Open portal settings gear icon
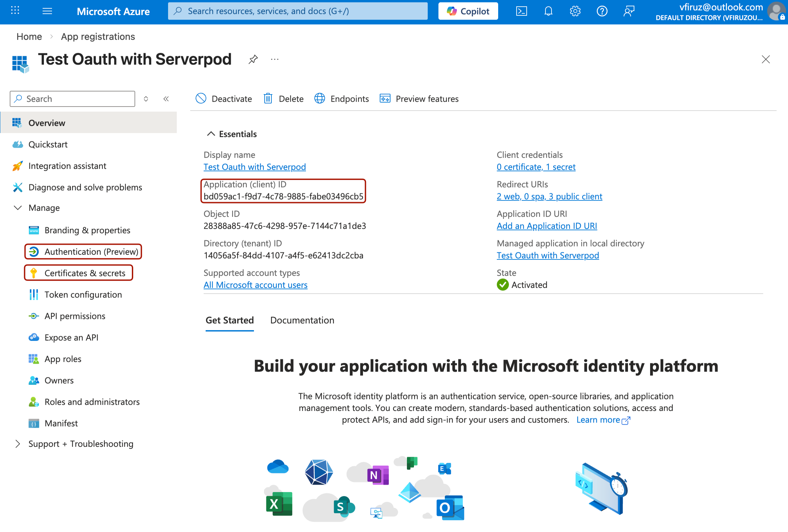 tap(575, 11)
